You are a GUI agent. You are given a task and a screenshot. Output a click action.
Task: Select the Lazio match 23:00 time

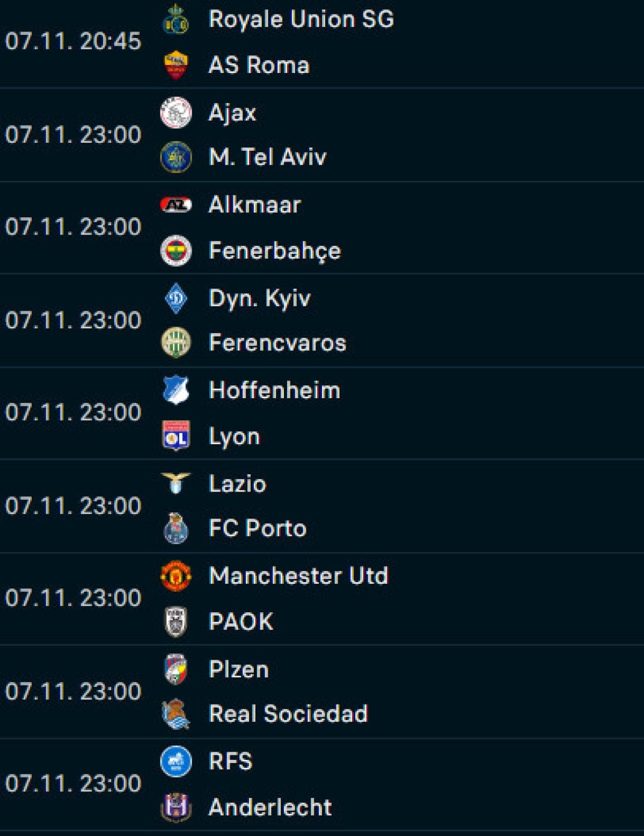(x=73, y=506)
